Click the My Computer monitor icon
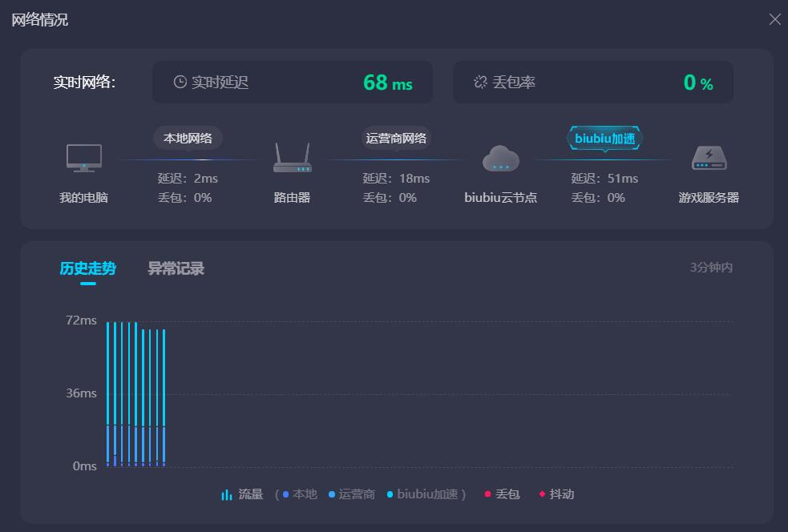This screenshot has width=788, height=532. [x=83, y=158]
